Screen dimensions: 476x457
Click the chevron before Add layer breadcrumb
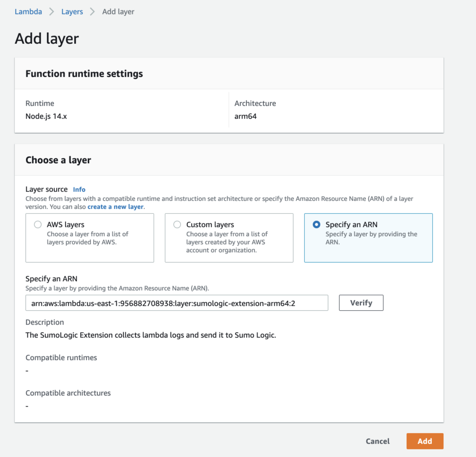[x=92, y=12]
